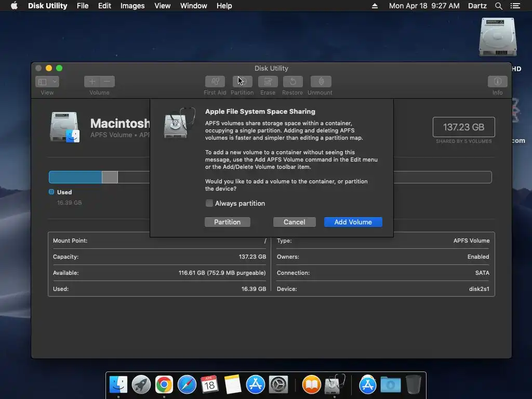Open Notes from the Dock

(x=232, y=385)
